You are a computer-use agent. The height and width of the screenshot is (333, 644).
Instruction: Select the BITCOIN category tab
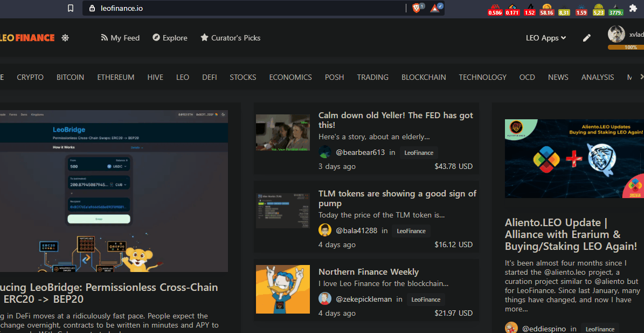coord(70,77)
